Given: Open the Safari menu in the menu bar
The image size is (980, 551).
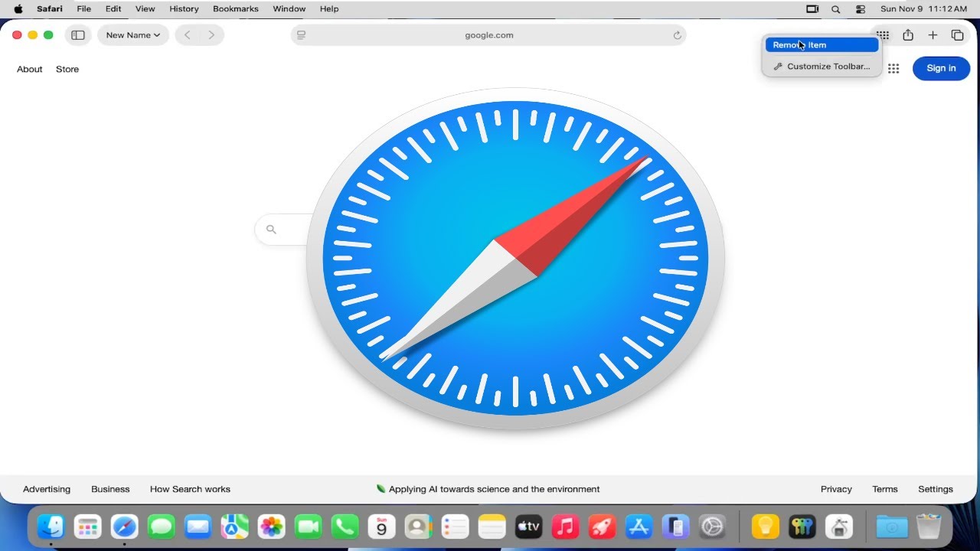Looking at the screenshot, I should [x=50, y=9].
